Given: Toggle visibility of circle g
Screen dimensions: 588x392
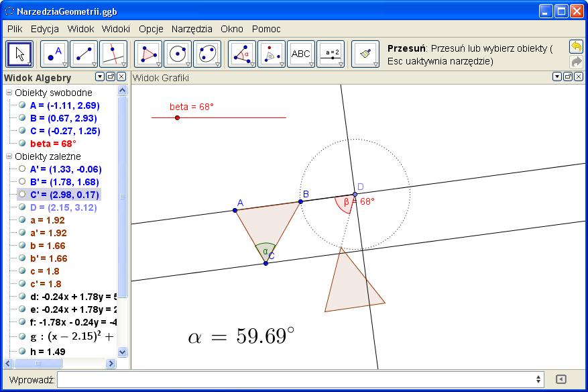Looking at the screenshot, I should pyautogui.click(x=22, y=336).
